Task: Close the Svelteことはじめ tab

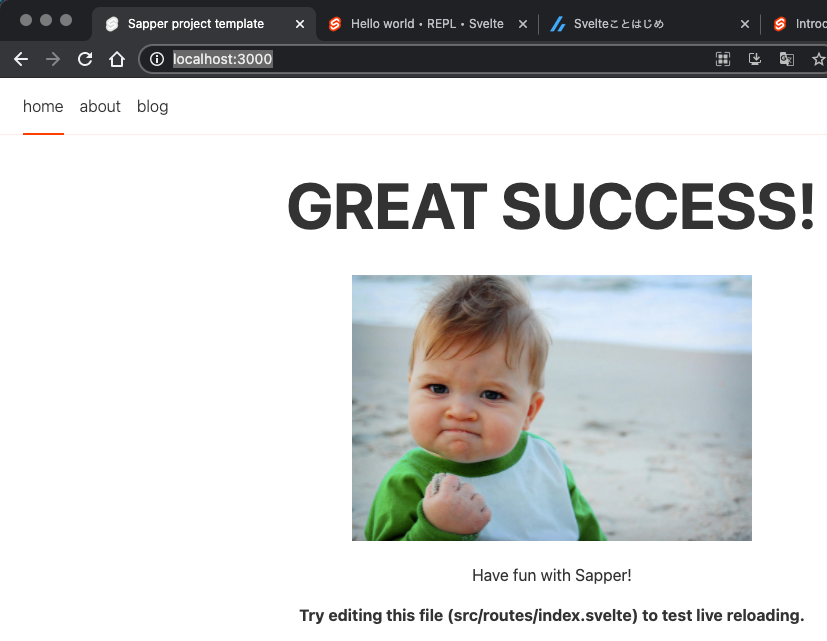Action: (745, 24)
